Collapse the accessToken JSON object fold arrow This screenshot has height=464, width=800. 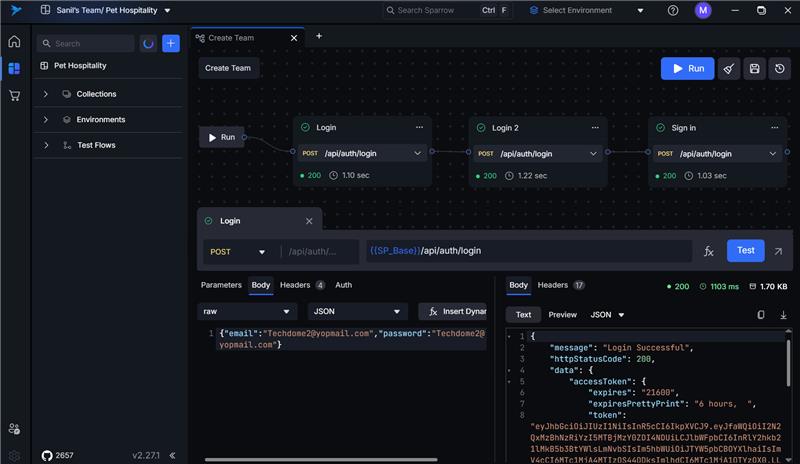[509, 381]
